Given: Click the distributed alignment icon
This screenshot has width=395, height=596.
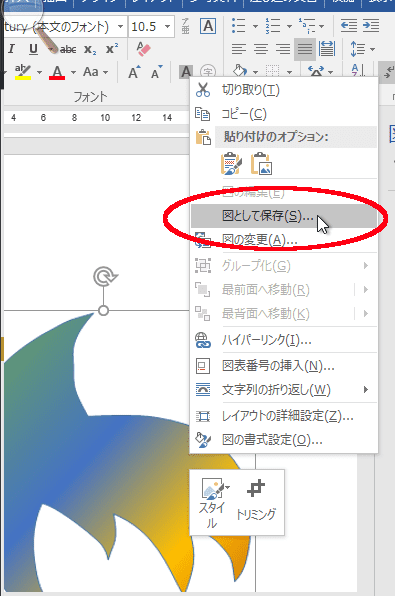Looking at the screenshot, I should click(327, 49).
